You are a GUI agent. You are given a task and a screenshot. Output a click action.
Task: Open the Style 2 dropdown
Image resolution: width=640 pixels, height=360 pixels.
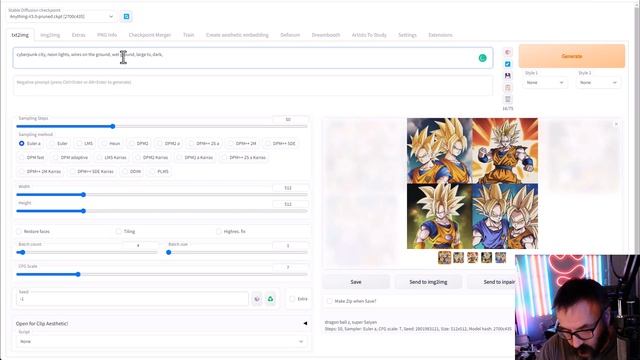(598, 83)
